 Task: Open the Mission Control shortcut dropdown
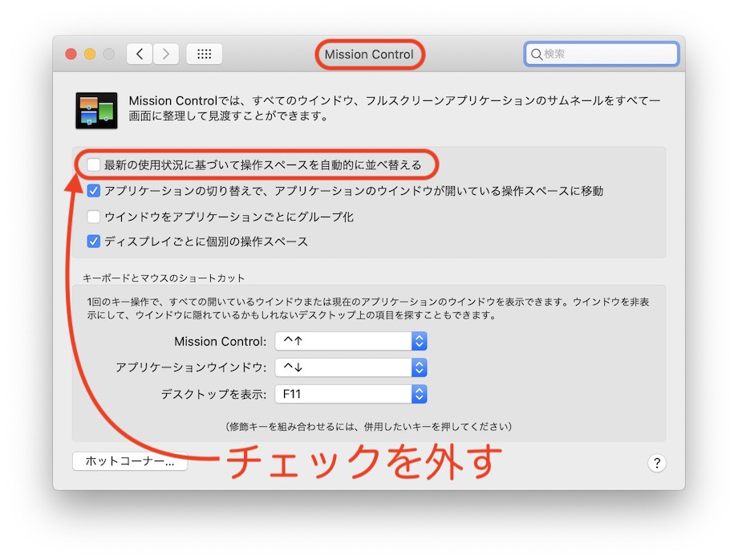tap(351, 341)
